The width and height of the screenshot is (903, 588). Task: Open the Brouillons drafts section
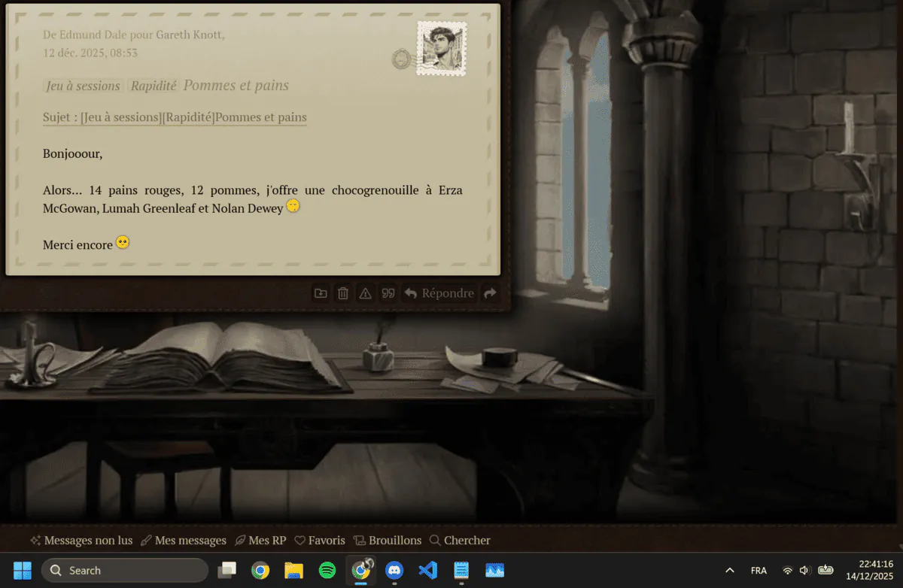388,541
